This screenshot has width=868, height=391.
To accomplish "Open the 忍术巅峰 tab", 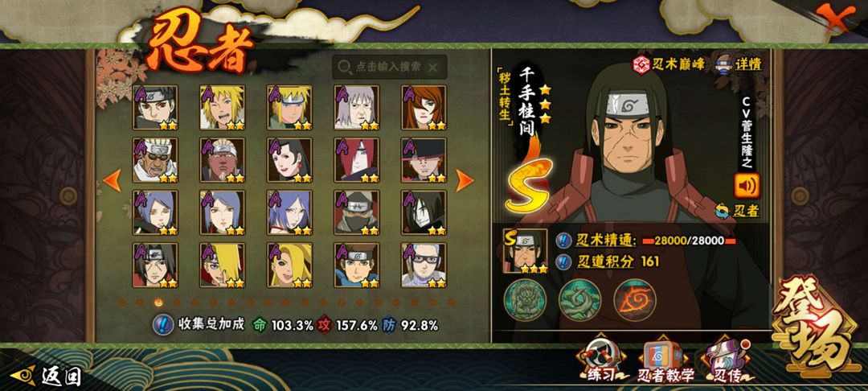I will coord(669,64).
